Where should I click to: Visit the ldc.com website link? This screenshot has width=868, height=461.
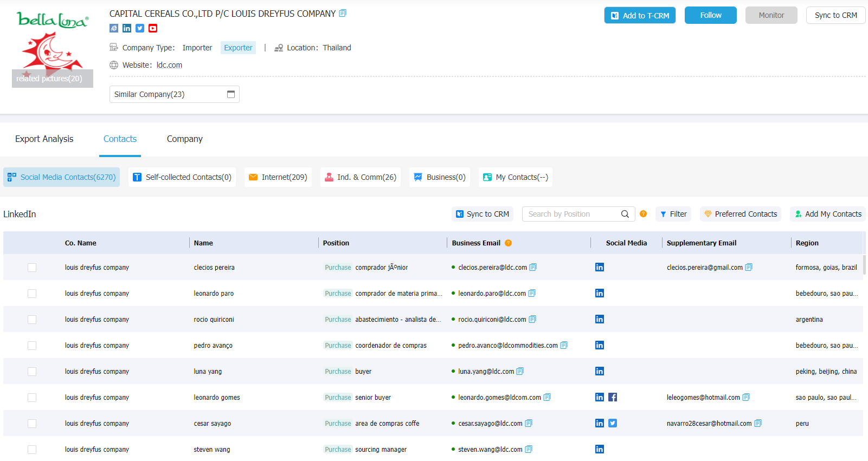[x=169, y=65]
